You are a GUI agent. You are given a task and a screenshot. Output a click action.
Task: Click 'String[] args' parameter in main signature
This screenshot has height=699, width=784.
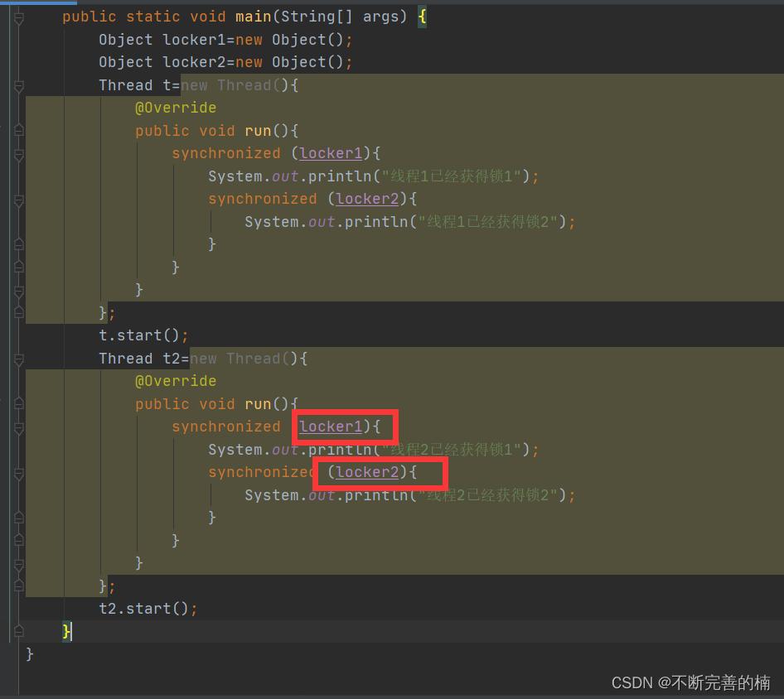[x=340, y=17]
